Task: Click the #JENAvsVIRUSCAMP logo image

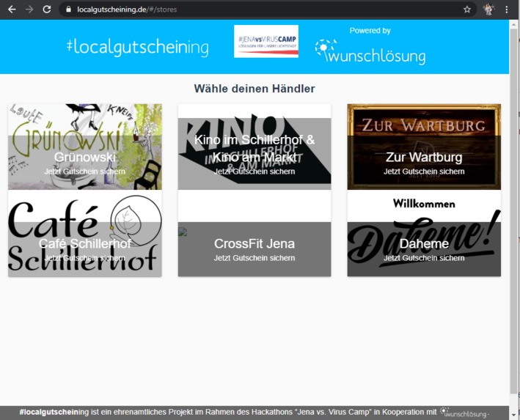Action: pyautogui.click(x=266, y=42)
